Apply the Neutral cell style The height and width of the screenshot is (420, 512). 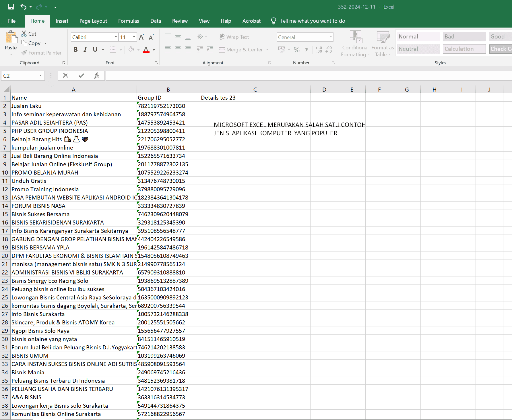tap(418, 49)
